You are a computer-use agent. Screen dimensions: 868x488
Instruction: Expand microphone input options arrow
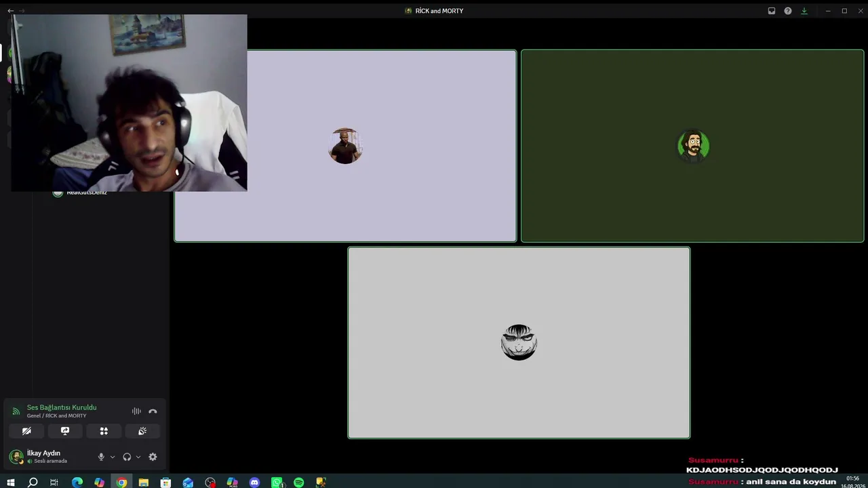tap(113, 457)
